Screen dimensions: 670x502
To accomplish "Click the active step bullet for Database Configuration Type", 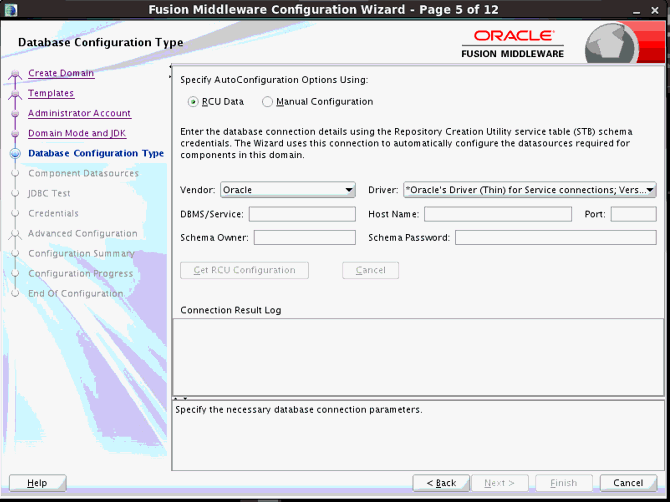I will tap(15, 154).
